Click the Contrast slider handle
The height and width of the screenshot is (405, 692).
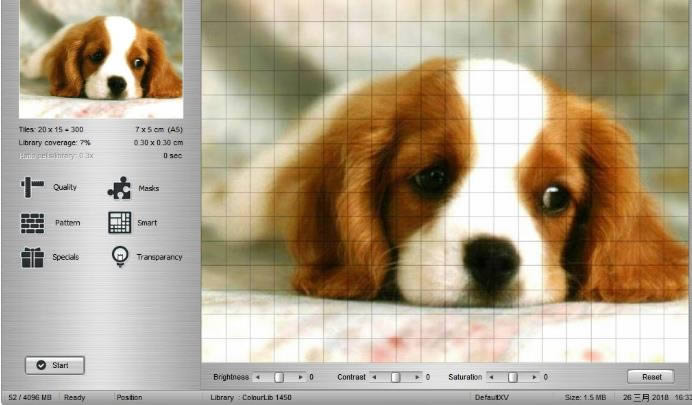pos(396,377)
